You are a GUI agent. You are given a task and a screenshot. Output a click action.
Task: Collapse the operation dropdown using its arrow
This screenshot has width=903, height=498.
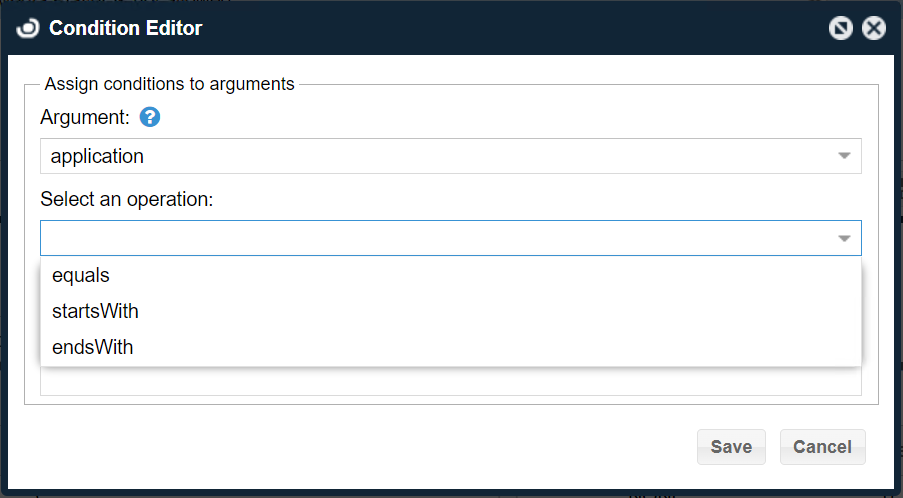pyautogui.click(x=845, y=238)
